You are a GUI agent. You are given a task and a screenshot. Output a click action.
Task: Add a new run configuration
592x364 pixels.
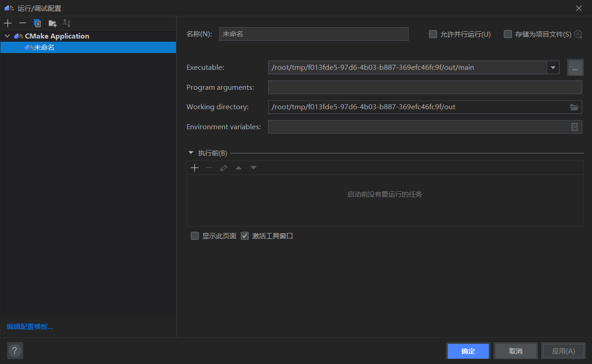[x=8, y=23]
